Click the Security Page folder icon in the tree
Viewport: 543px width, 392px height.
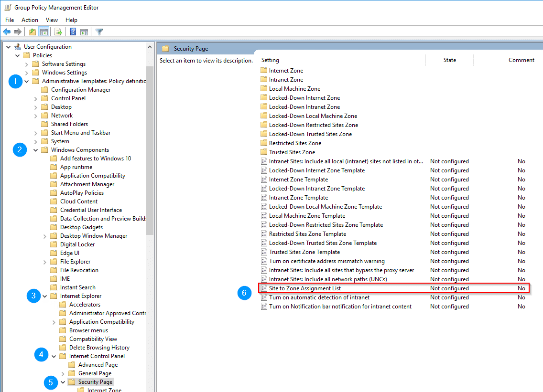point(72,381)
